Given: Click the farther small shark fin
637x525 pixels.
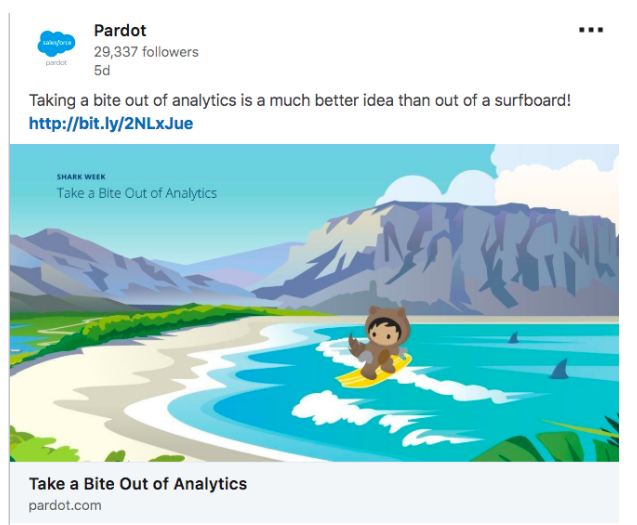Looking at the screenshot, I should 514,337.
